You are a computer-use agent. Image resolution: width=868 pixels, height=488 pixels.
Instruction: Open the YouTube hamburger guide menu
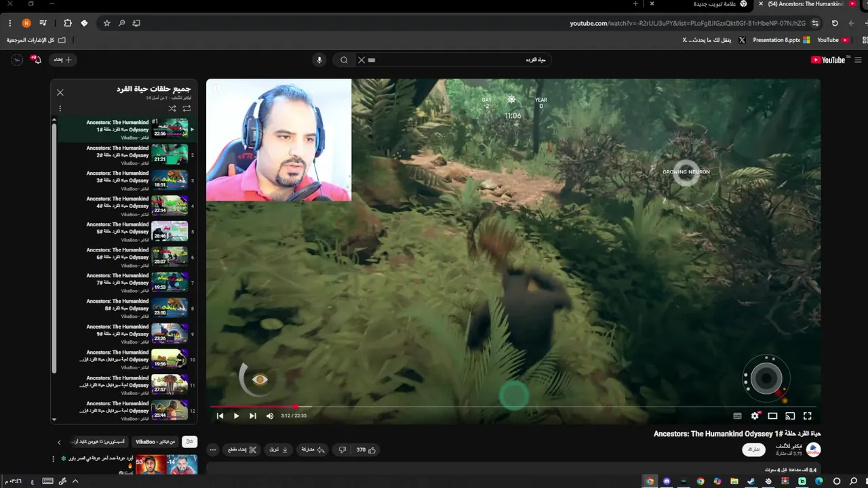[858, 60]
